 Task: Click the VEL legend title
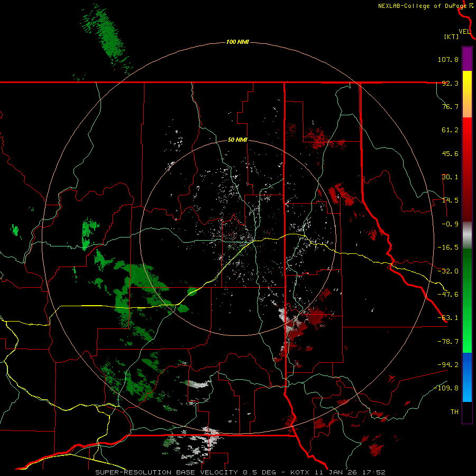pos(464,32)
